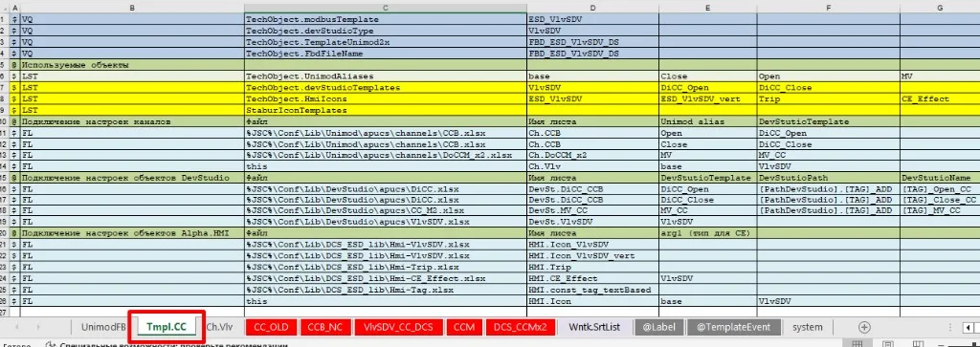Viewport: 980px width, 347px height.
Task: Open the Ch.Vlv sheet tab
Action: (219, 326)
